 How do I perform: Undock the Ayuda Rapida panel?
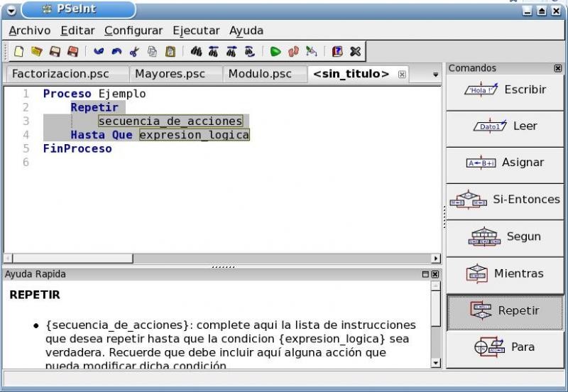pyautogui.click(x=425, y=274)
